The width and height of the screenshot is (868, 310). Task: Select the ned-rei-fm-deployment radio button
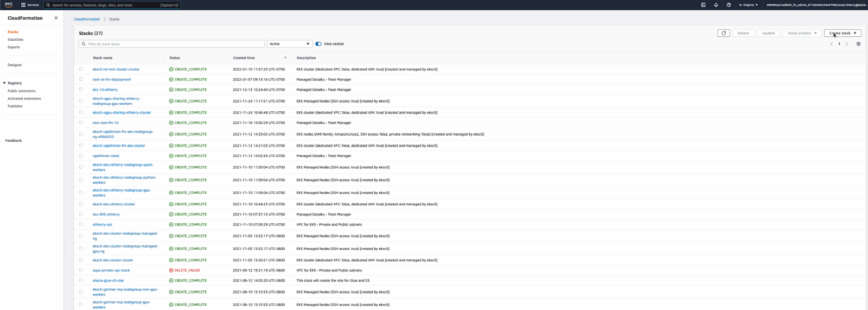81,79
